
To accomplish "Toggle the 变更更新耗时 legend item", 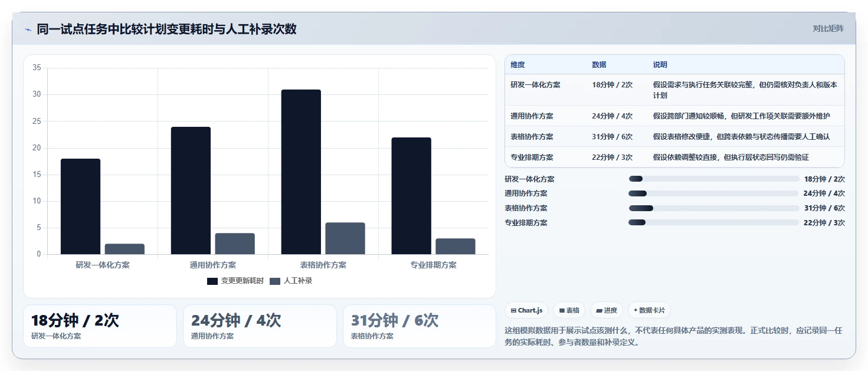I will click(235, 281).
